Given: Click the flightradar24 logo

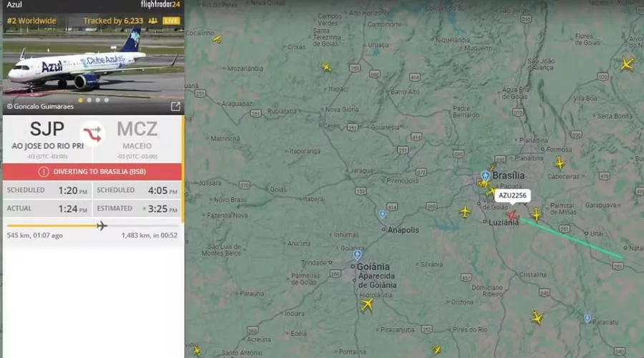Looking at the screenshot, I should tap(160, 4).
